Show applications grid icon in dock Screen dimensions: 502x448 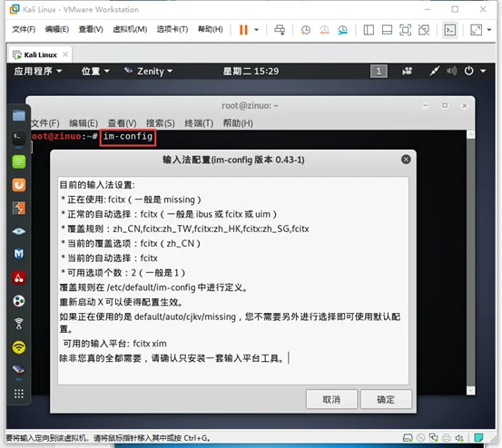pos(19,394)
